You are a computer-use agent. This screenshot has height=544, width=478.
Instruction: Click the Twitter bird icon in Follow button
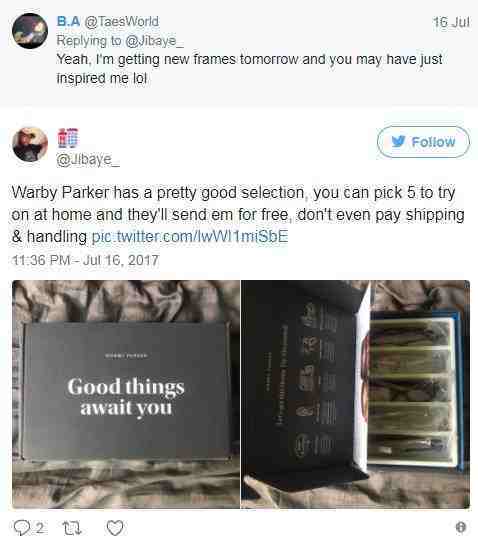398,142
